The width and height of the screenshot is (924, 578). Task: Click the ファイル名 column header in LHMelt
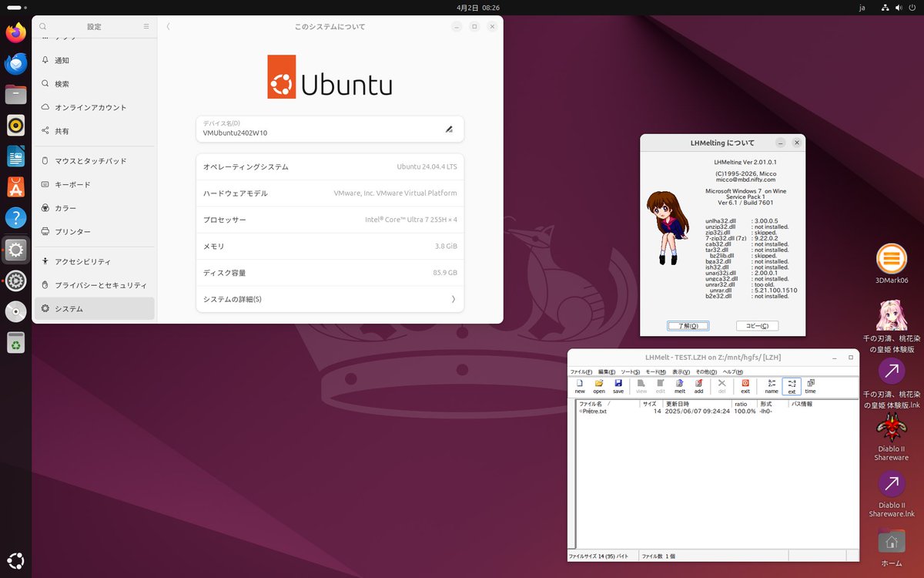pyautogui.click(x=608, y=404)
